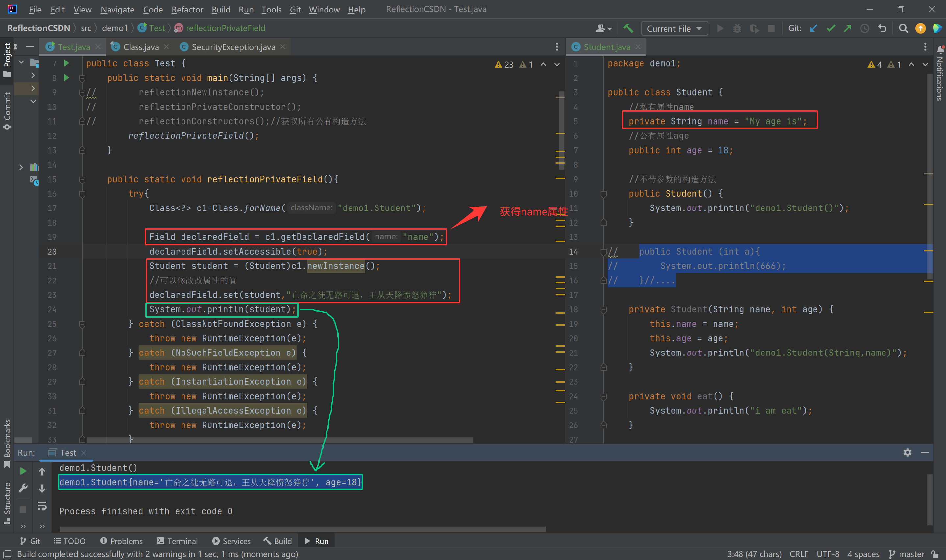Click the Git push arrow icon
Viewport: 946px width, 560px height.
click(847, 28)
